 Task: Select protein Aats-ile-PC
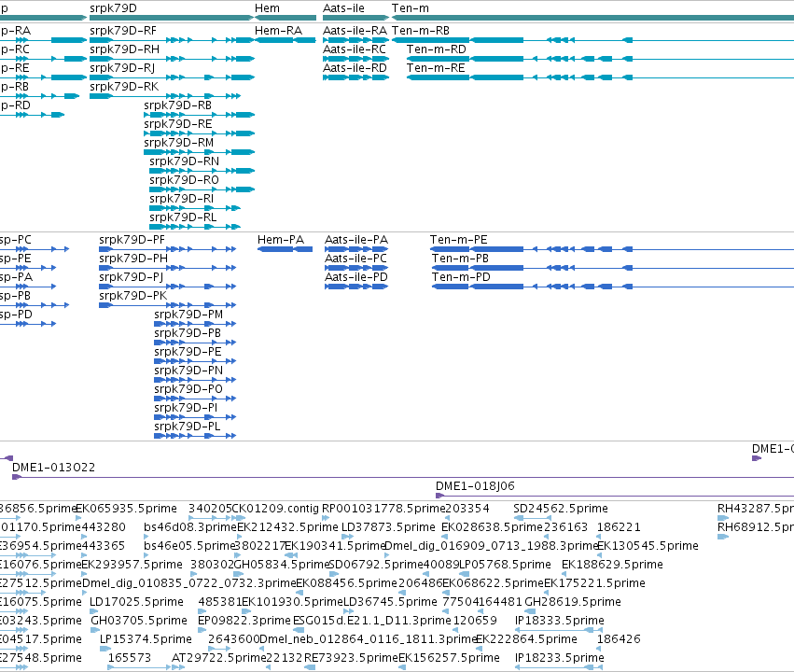pos(356,259)
